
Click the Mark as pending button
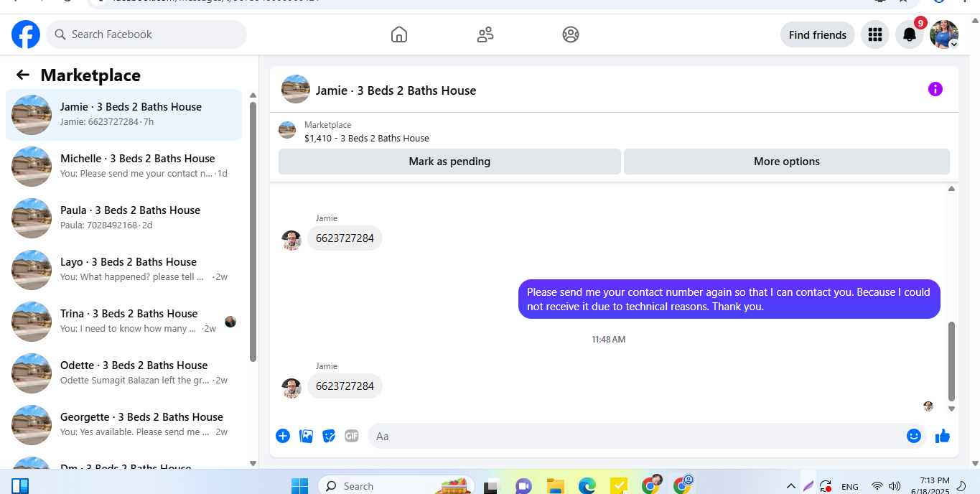click(449, 162)
